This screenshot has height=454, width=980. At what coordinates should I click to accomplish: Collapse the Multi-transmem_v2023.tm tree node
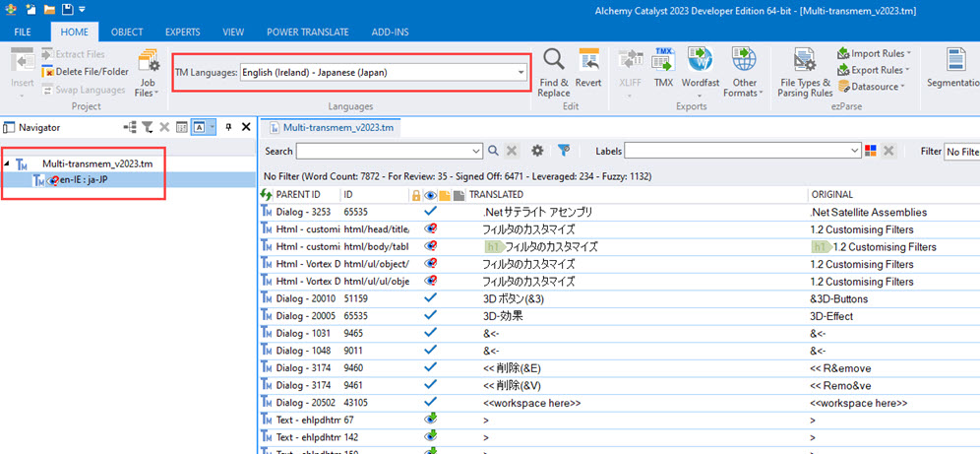(8, 163)
